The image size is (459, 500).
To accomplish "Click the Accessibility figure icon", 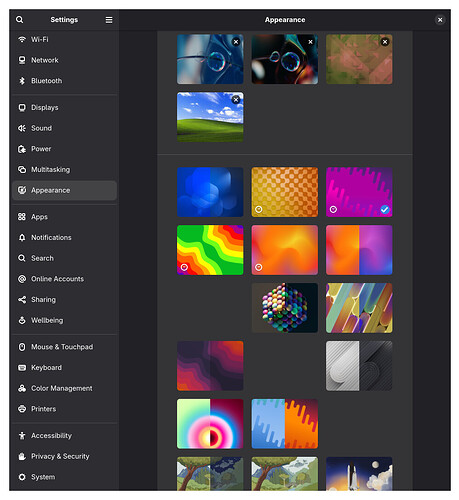I will (x=22, y=435).
